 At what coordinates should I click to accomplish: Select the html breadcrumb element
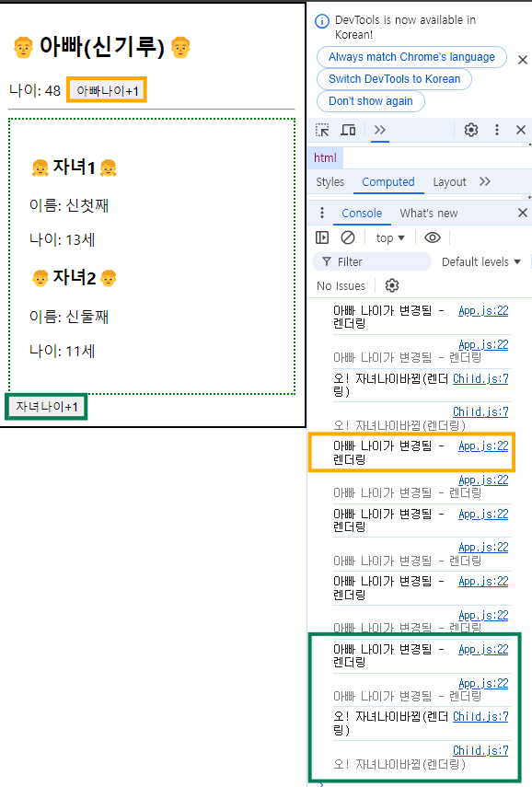coord(325,157)
